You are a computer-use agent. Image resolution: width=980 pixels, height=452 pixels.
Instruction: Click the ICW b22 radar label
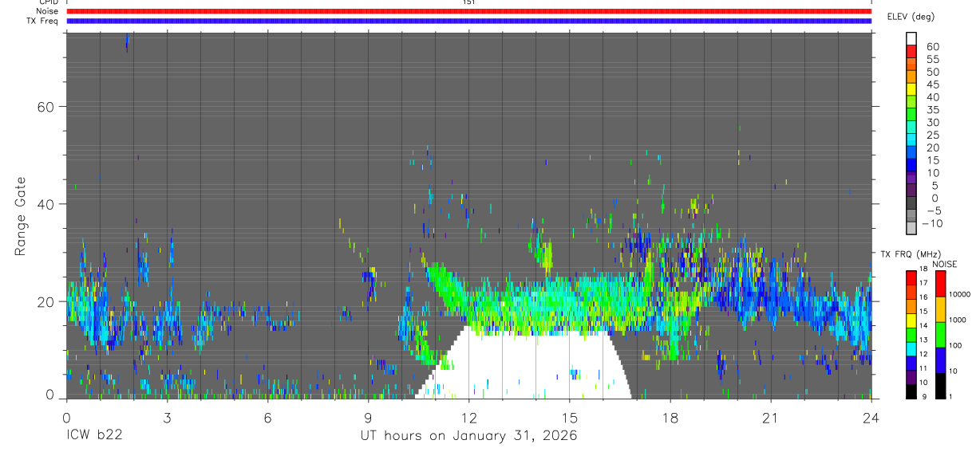pyautogui.click(x=94, y=435)
